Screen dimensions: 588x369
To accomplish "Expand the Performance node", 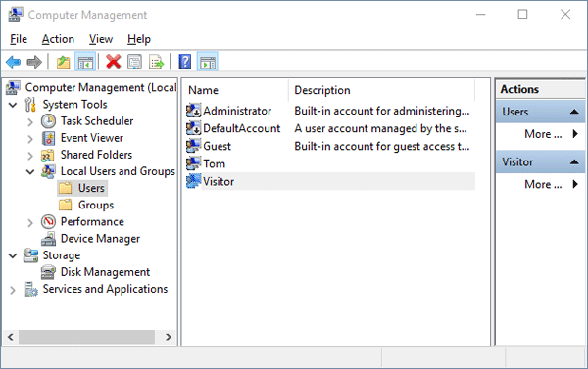I will click(x=30, y=222).
